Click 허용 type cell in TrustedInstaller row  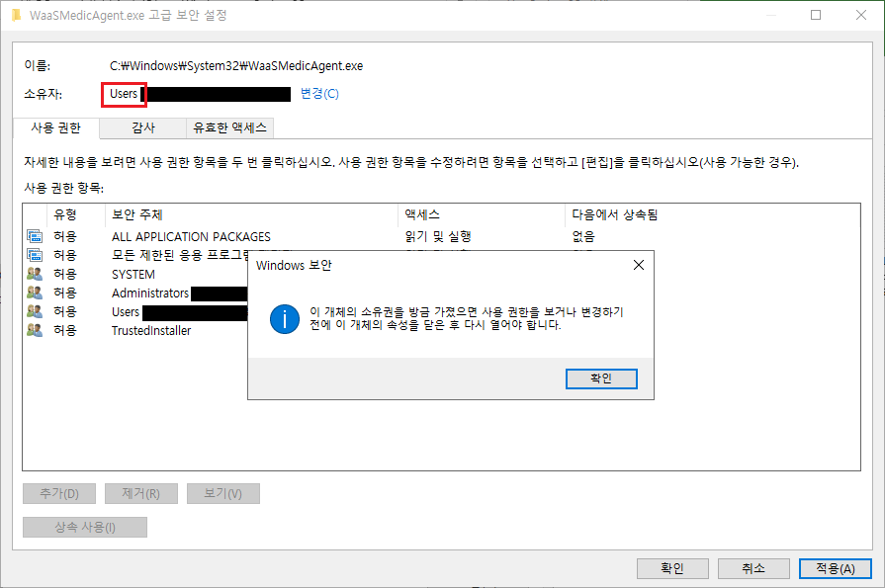pos(65,330)
